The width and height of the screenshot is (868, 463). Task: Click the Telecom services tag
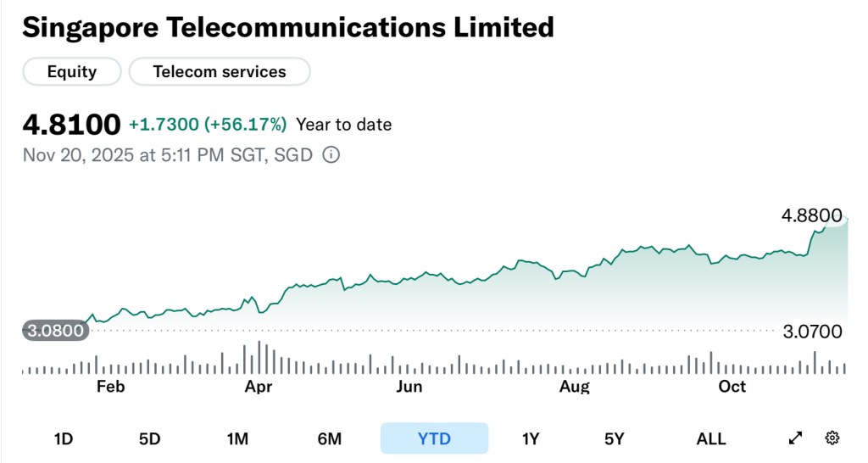(220, 72)
